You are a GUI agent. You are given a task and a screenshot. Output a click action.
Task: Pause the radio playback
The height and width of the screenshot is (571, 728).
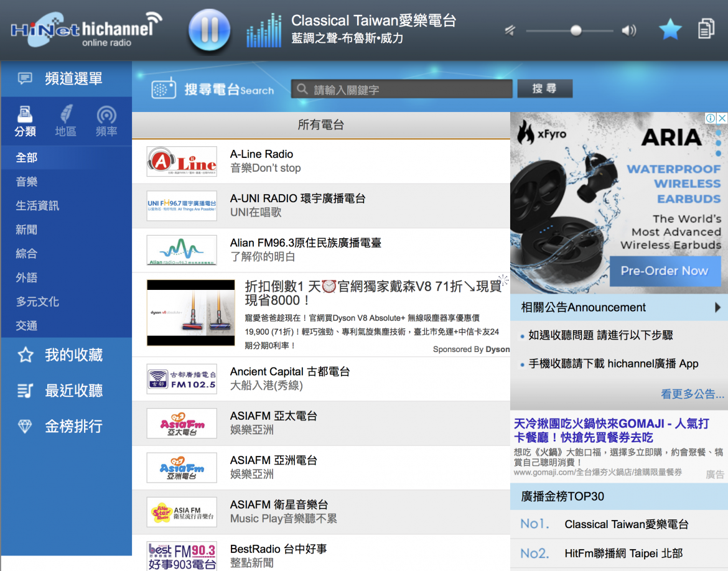tap(209, 30)
